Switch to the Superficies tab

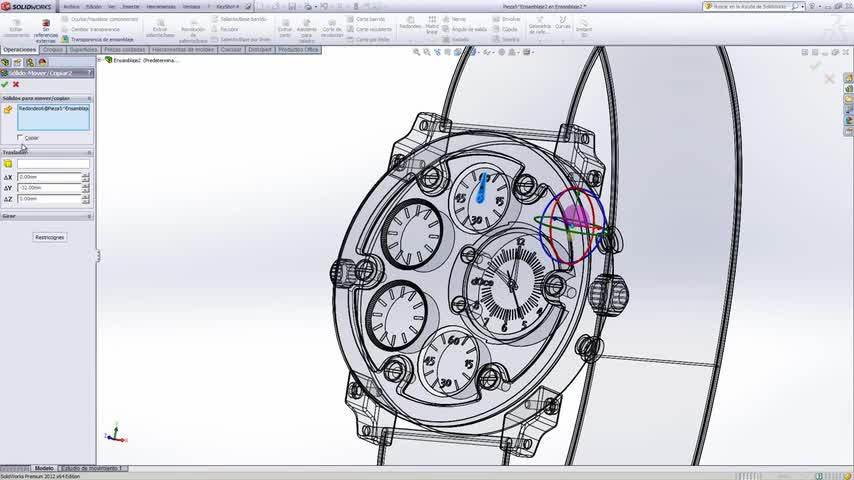83,50
